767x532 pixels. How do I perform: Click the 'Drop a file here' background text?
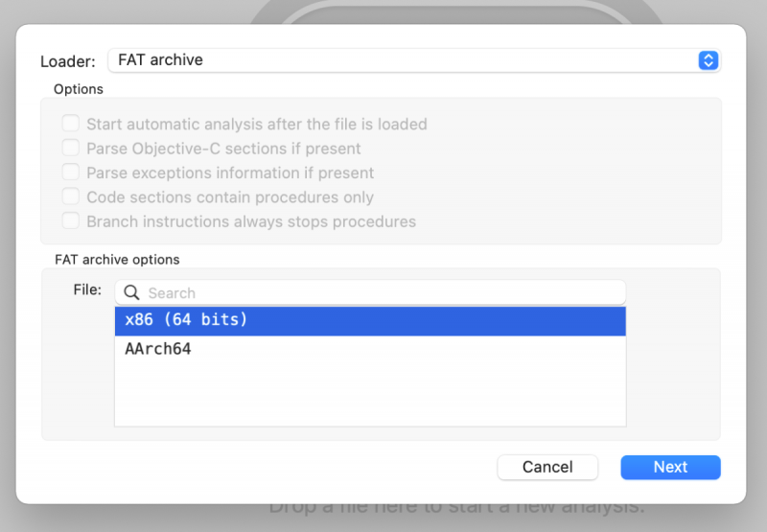tap(455, 508)
